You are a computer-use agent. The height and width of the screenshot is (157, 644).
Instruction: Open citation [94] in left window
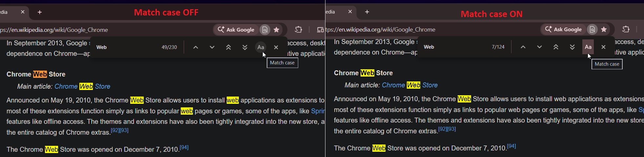pos(184,147)
